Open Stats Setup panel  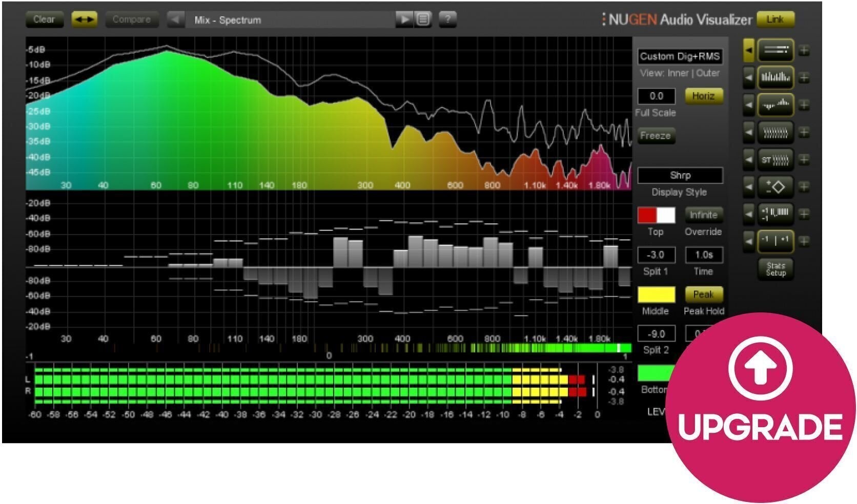(776, 269)
